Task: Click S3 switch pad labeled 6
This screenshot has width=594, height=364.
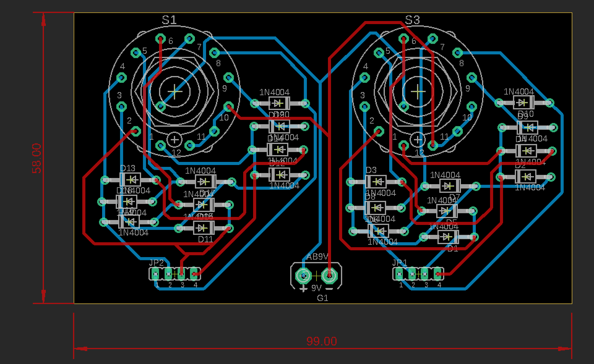Action: coord(403,39)
